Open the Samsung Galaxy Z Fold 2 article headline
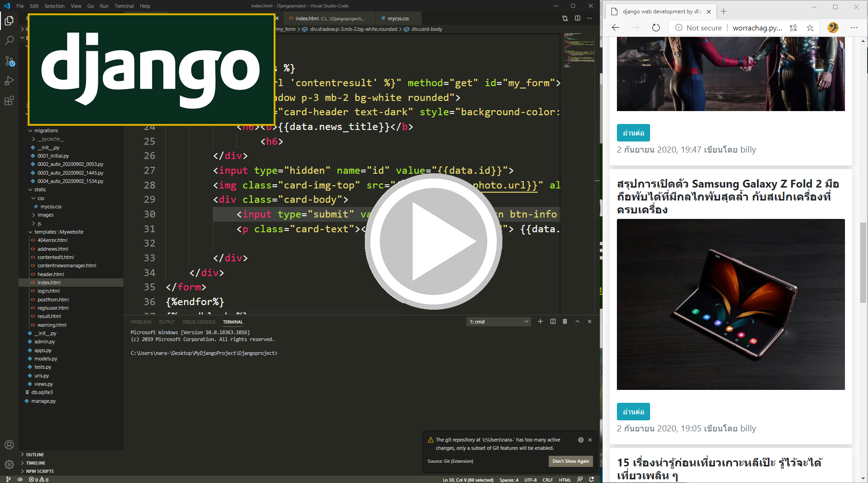The width and height of the screenshot is (868, 483). coord(728,197)
